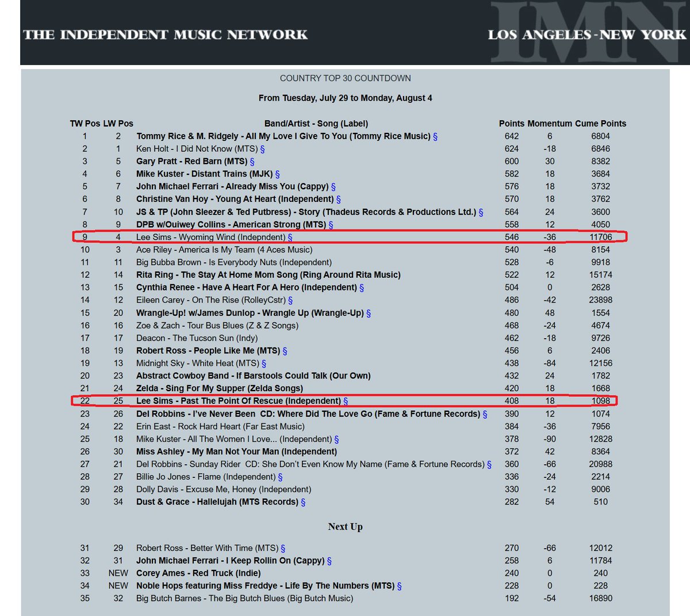Open the § link after Tommy Rice Music

point(435,136)
